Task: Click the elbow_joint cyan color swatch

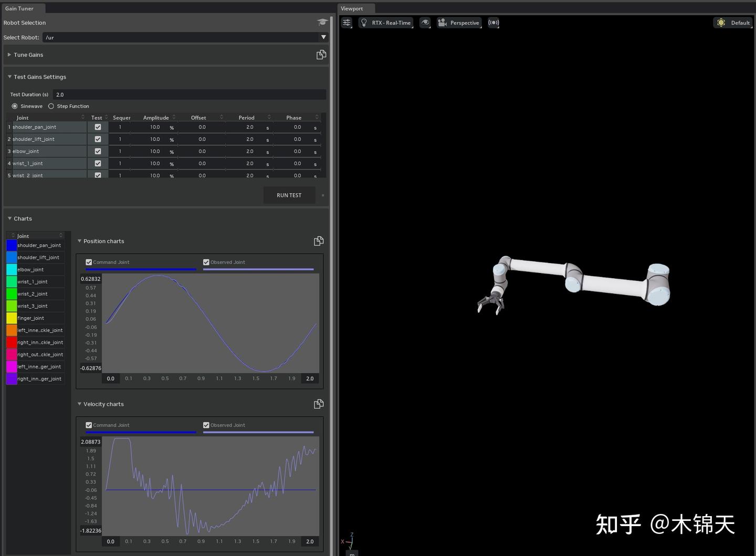Action: coord(11,269)
